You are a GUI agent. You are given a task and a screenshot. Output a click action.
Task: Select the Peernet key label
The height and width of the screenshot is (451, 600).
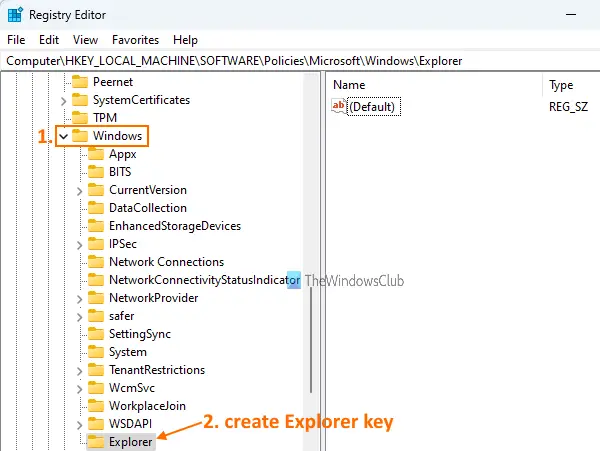113,82
